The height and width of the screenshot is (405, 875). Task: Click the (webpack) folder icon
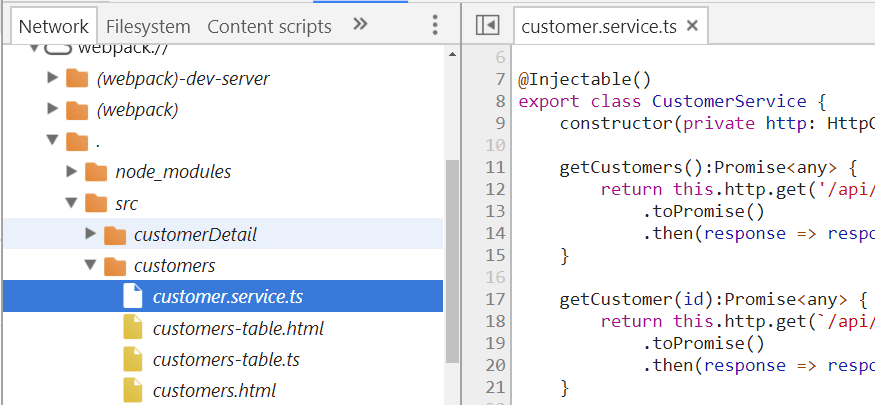(x=77, y=110)
